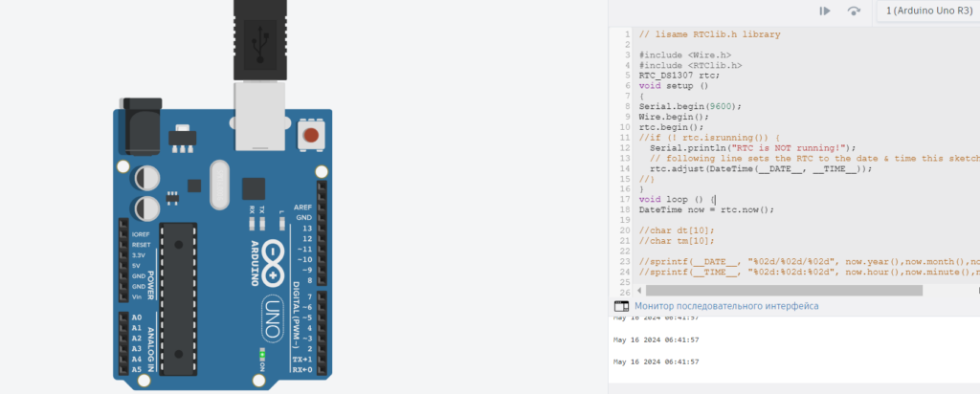Click the 'RTC is NOT running!' println line
Image resolution: width=980 pixels, height=394 pixels.
tap(752, 148)
